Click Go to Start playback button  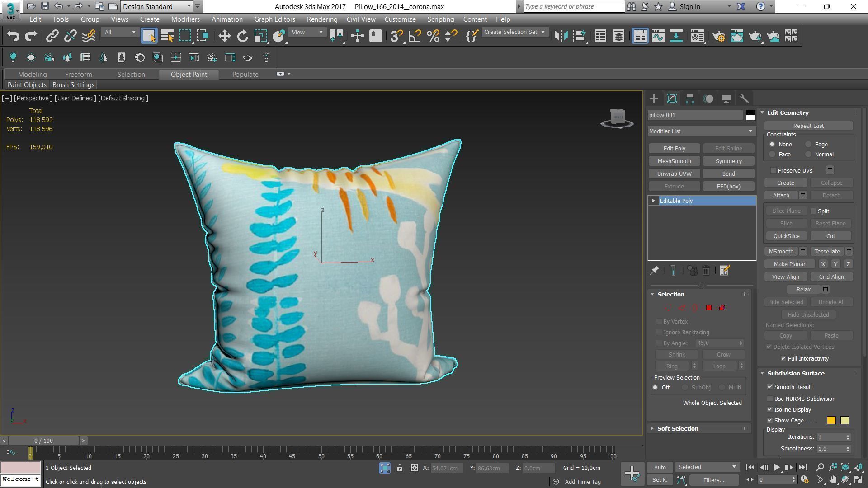point(750,467)
